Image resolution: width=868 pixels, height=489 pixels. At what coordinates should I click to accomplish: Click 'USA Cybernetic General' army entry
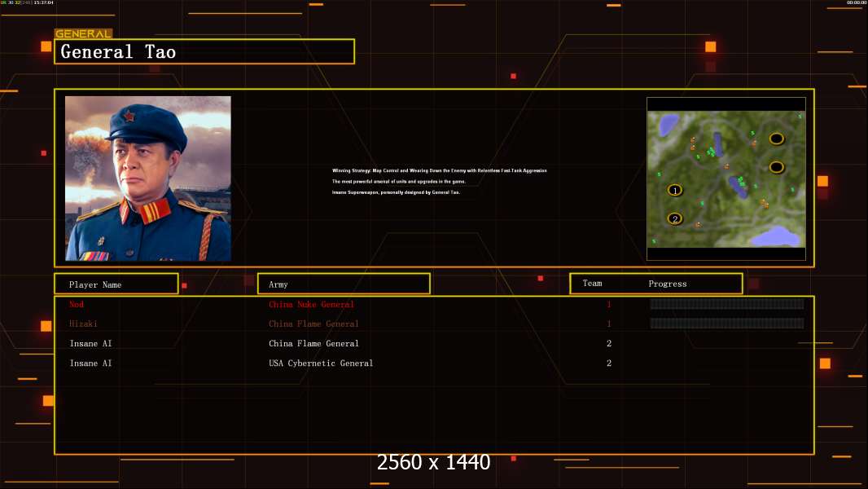(x=321, y=363)
